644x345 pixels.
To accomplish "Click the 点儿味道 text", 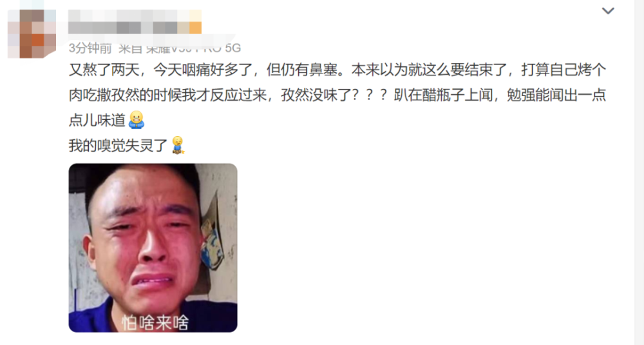I will 97,120.
